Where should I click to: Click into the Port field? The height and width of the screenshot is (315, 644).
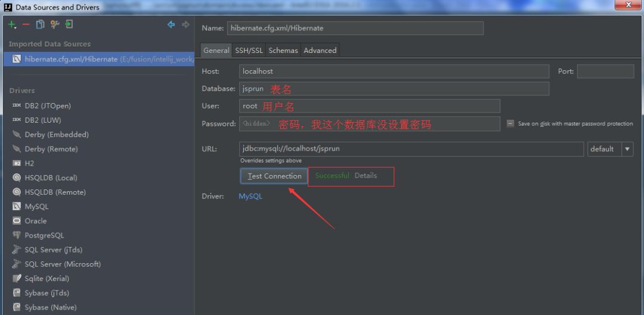[x=605, y=71]
